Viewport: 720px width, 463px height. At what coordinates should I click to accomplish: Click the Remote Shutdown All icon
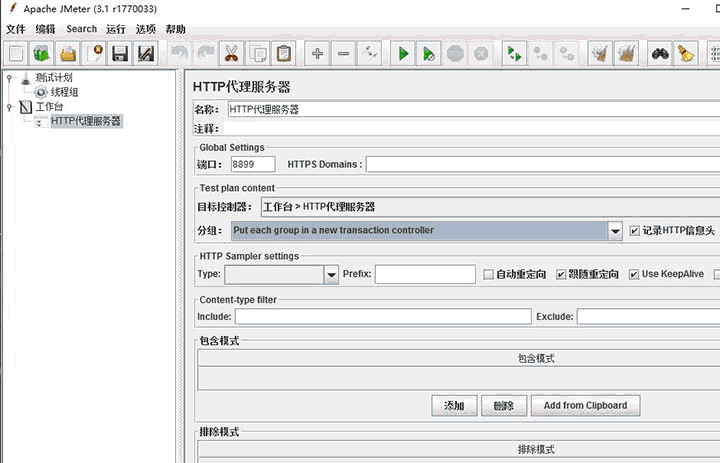pyautogui.click(x=567, y=54)
